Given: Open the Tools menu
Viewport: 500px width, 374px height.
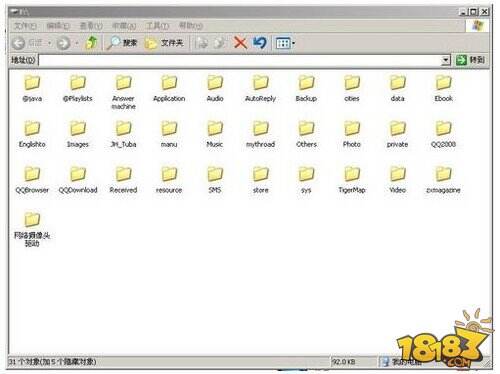Looking at the screenshot, I should [157, 26].
